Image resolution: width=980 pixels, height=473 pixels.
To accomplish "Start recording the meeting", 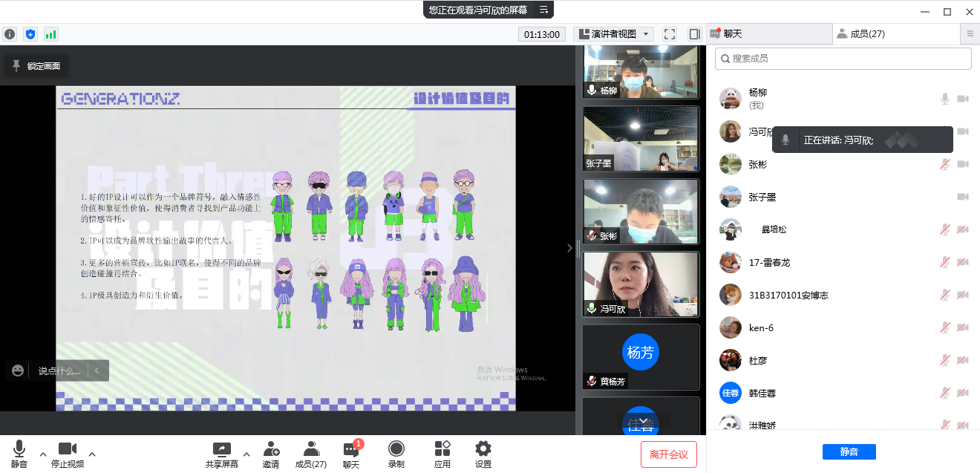I will tap(396, 454).
